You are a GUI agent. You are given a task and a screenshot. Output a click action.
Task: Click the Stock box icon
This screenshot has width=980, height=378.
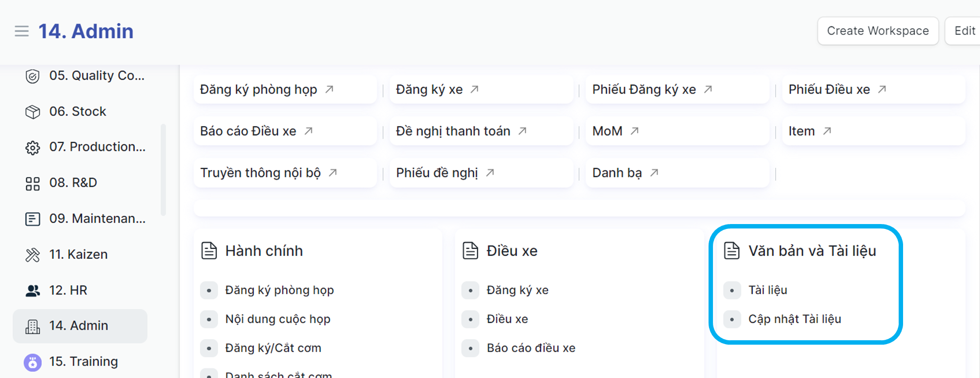tap(32, 112)
